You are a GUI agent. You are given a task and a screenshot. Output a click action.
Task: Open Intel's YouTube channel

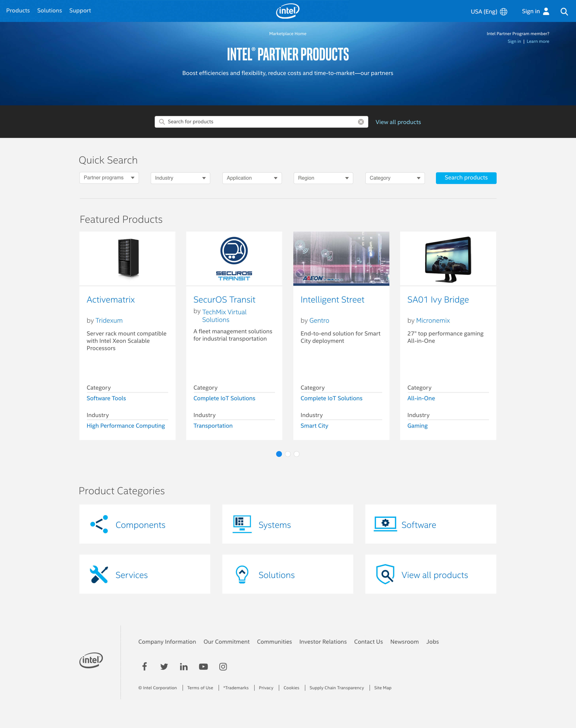203,667
